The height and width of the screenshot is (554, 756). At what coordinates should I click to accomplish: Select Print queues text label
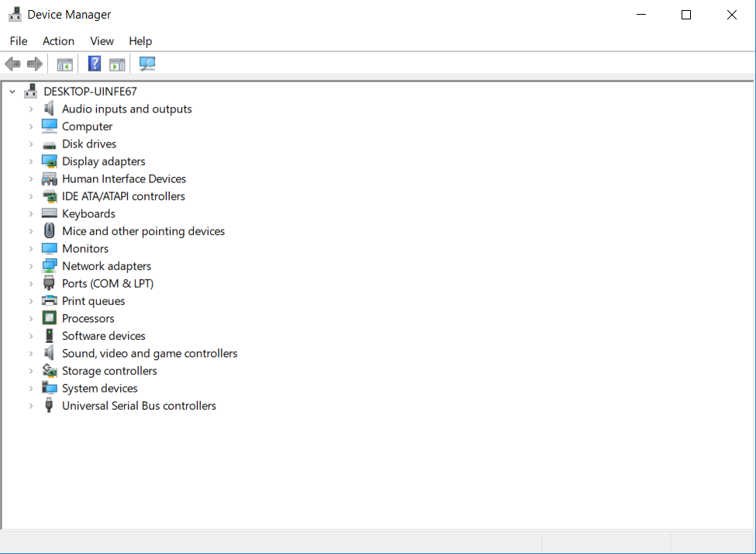(x=94, y=301)
